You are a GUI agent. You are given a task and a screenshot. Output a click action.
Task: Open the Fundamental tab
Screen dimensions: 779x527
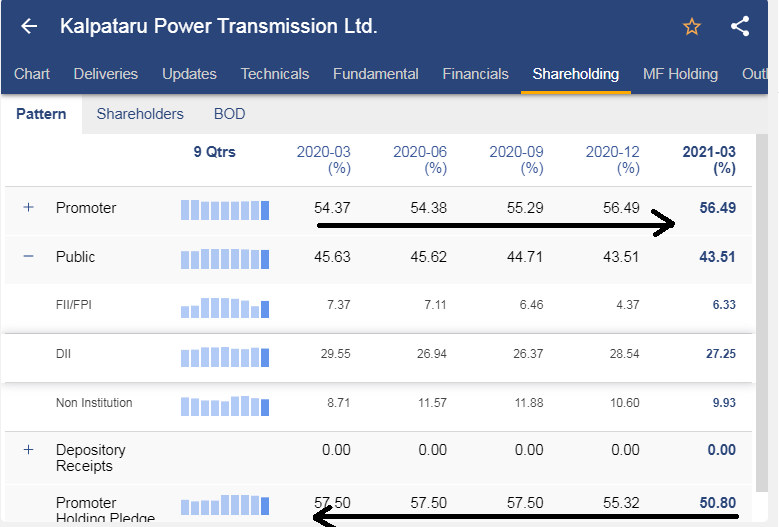[x=376, y=74]
